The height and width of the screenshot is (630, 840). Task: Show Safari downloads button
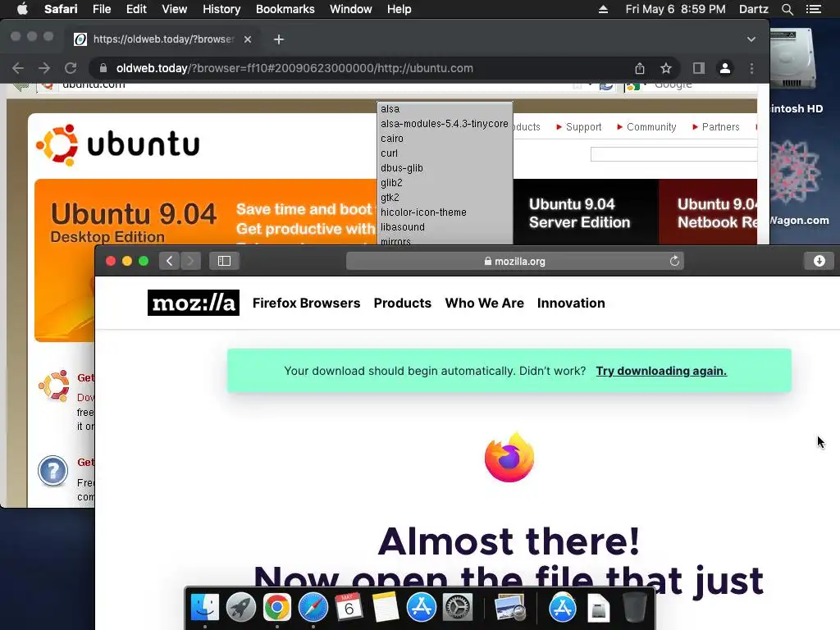[819, 261]
